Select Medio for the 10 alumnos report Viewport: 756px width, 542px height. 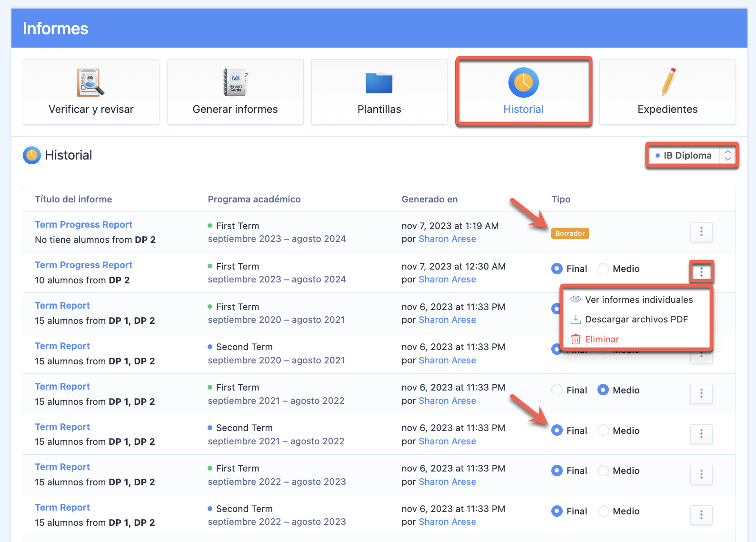point(603,269)
